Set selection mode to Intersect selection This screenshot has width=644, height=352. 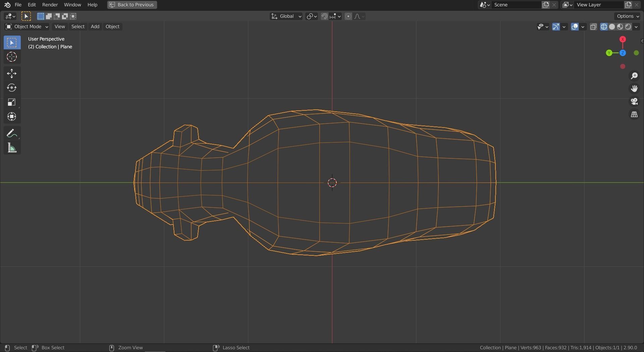point(73,16)
